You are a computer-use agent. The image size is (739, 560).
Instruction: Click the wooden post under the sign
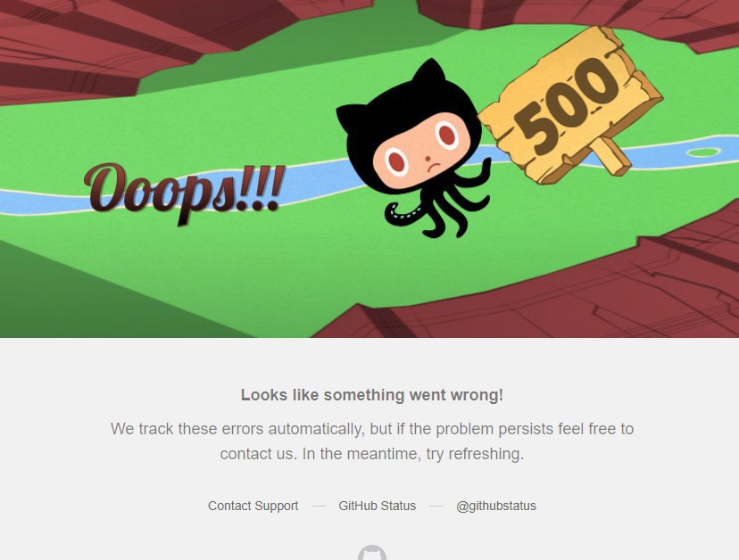610,156
